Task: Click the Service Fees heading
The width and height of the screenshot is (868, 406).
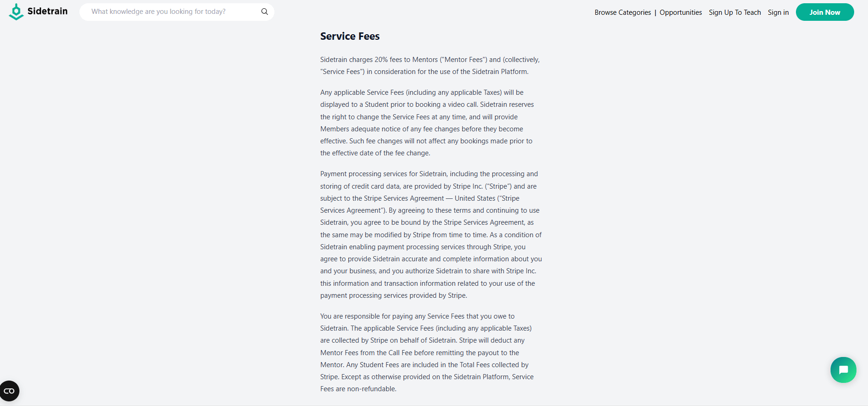Action: [350, 36]
